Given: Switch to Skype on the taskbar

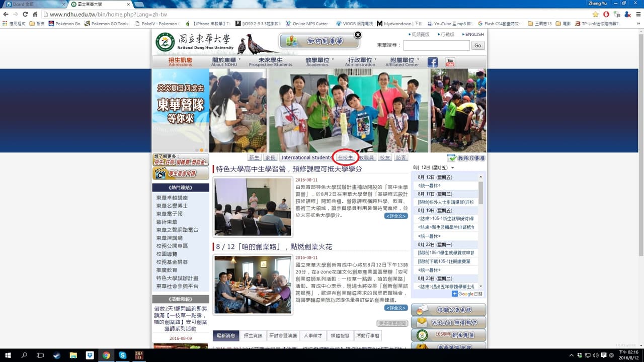Looking at the screenshot, I should coord(122,355).
